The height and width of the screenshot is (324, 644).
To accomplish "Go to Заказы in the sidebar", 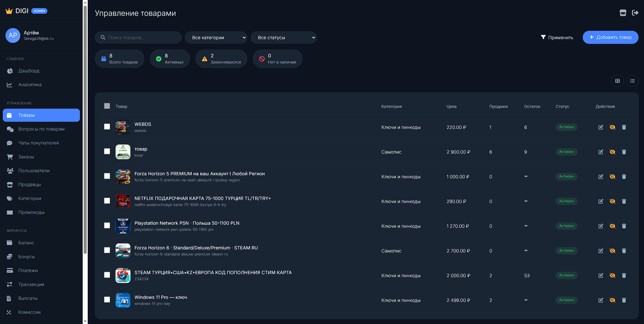I will pos(41,157).
